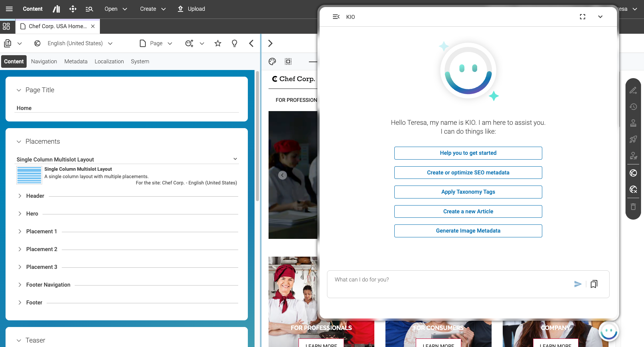The image size is (644, 347).
Task: Click Help you to get started
Action: pos(468,153)
